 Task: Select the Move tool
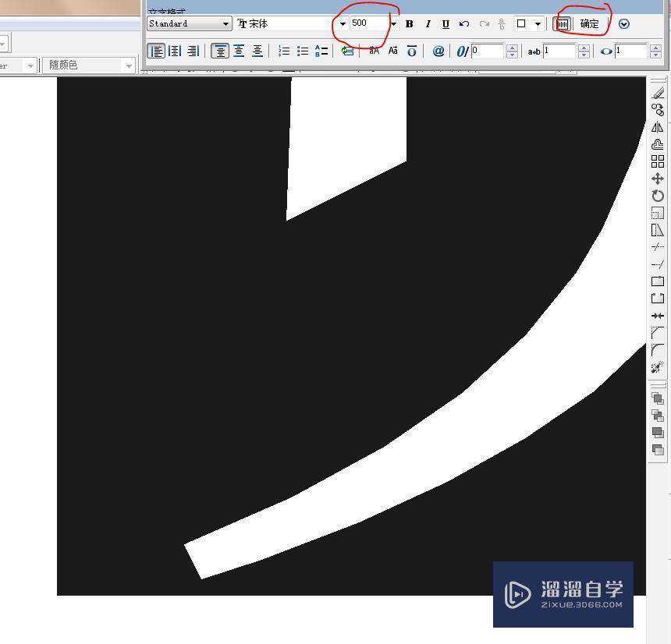[x=658, y=179]
